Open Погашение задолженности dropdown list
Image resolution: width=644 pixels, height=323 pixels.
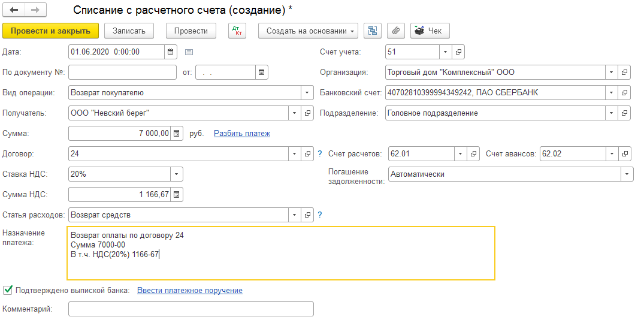click(627, 174)
